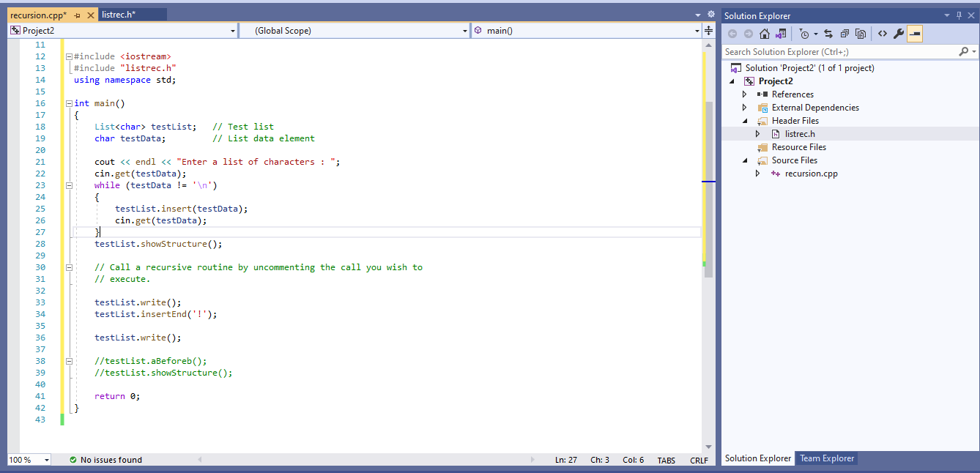Switch to the listrec.h tab

coord(119,13)
